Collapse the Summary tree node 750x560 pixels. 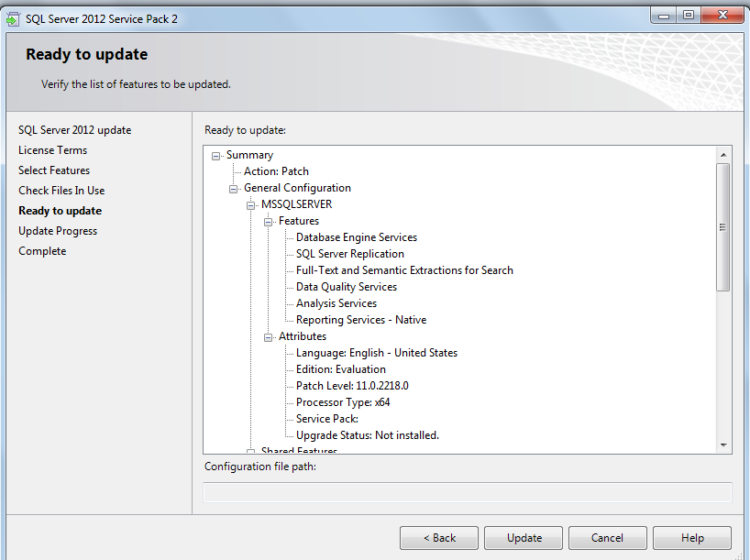pos(216,156)
